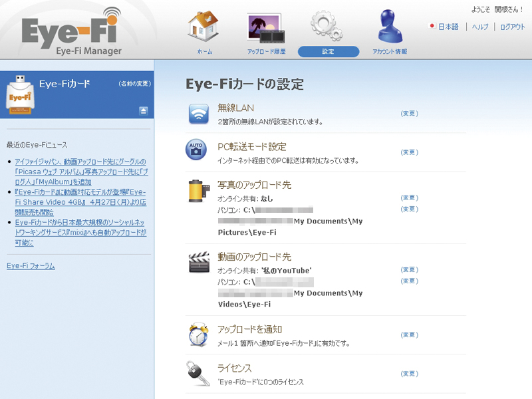This screenshot has height=399, width=532.
Task: Click Pictures\Eye-Fi path text
Action: pos(247,232)
